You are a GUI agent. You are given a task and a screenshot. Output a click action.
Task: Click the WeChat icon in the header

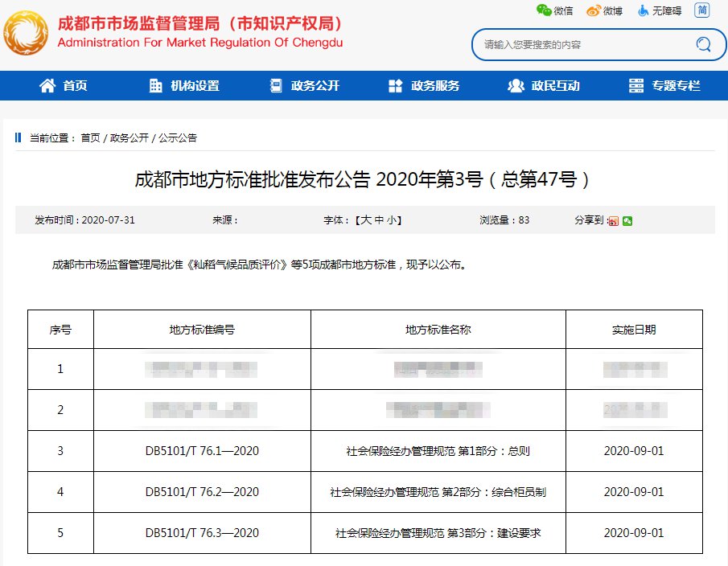pos(545,10)
